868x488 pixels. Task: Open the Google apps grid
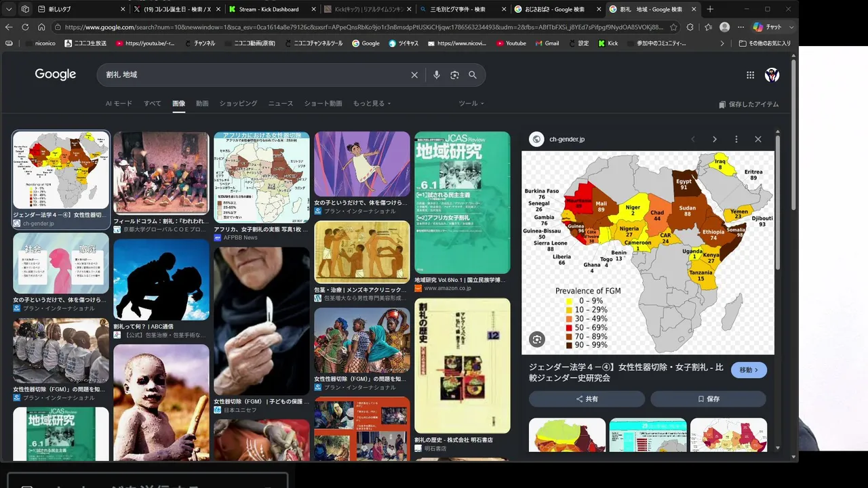750,75
